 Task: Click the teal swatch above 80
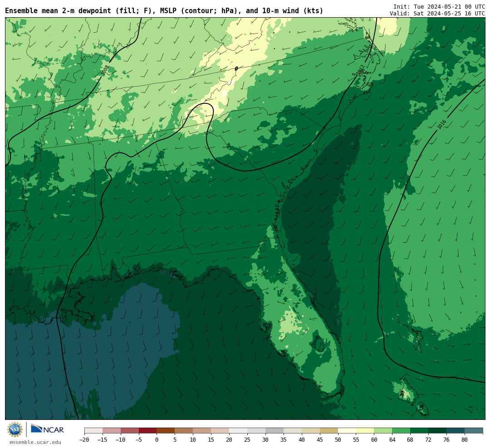click(x=474, y=431)
